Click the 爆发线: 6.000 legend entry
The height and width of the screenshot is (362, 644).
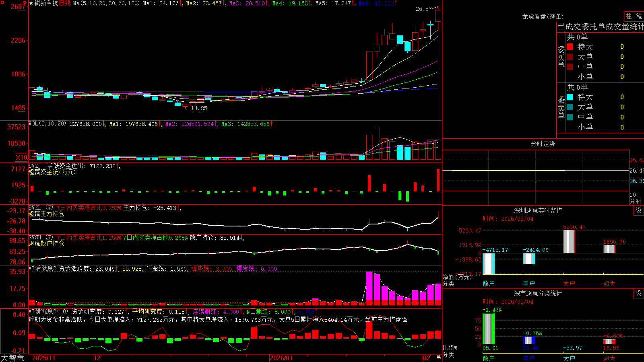pyautogui.click(x=257, y=268)
